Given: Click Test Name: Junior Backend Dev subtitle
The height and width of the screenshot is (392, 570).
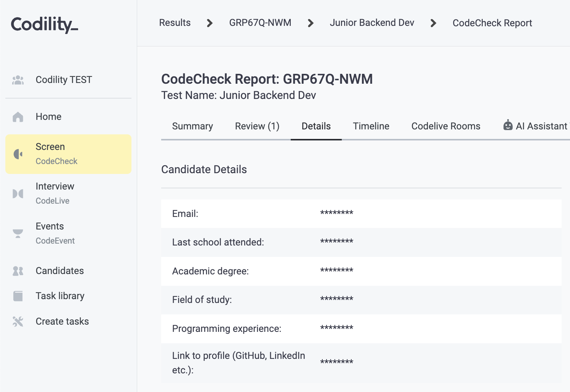Looking at the screenshot, I should (239, 95).
